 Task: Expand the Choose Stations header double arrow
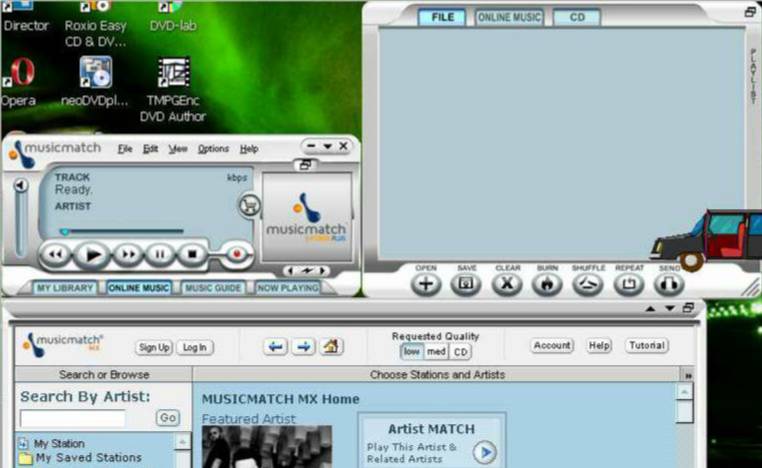[x=688, y=375]
